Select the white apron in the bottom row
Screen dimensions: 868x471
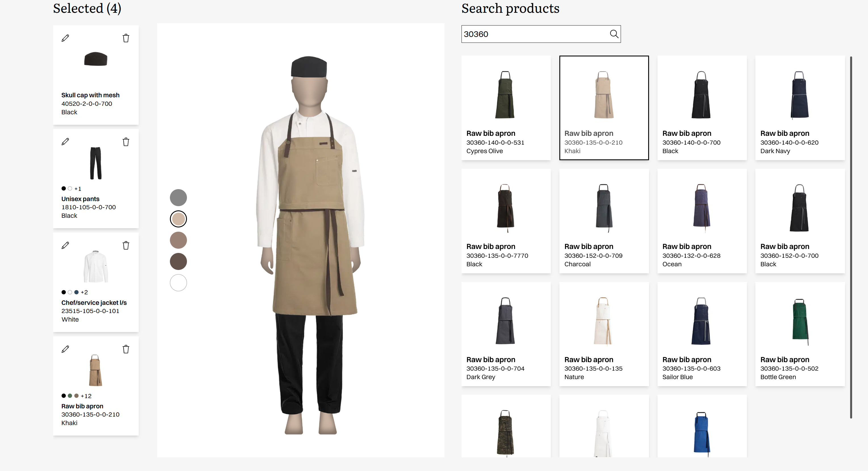603,433
